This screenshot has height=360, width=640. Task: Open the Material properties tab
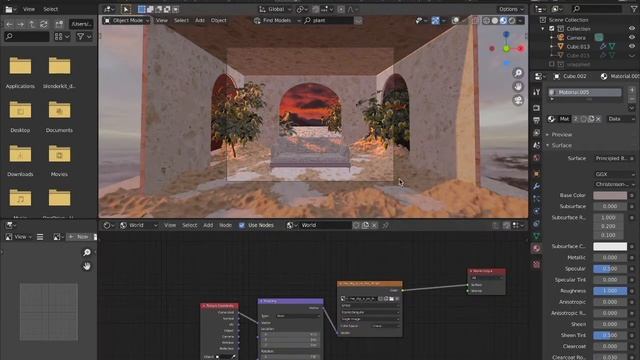pos(536,249)
